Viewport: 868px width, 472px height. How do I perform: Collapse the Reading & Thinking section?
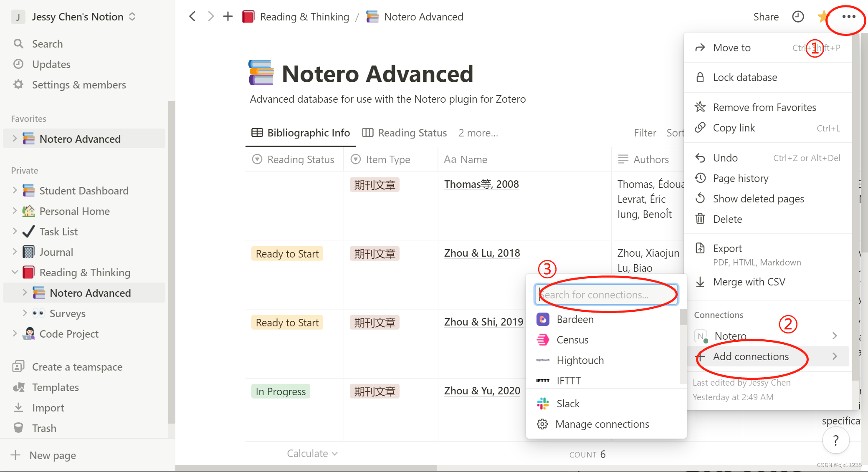15,272
